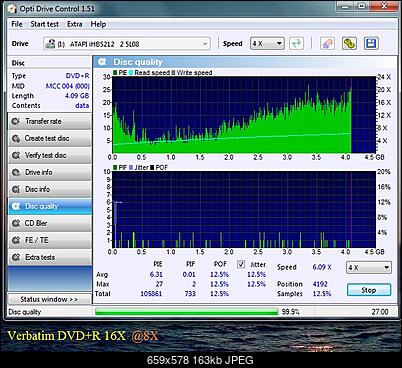Click the refresh drive speed icon
Image resolution: width=402 pixels, height=368 pixels.
[x=296, y=44]
